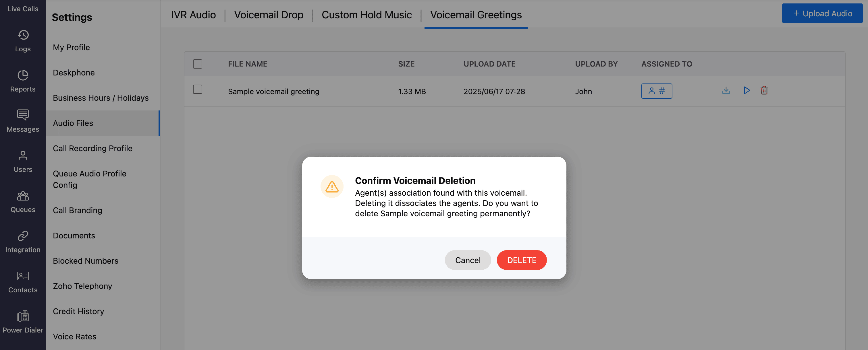Open the assigned agents badge
The height and width of the screenshot is (350, 868).
pyautogui.click(x=656, y=91)
